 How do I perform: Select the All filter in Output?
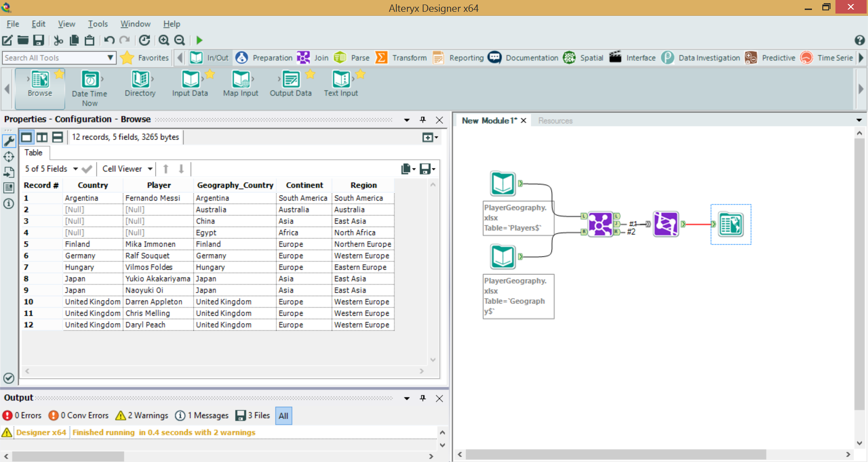(283, 416)
